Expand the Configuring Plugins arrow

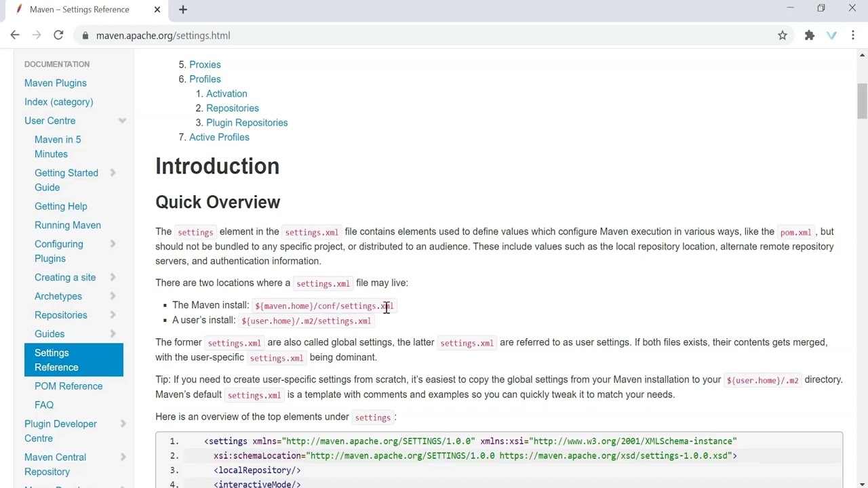pyautogui.click(x=113, y=244)
